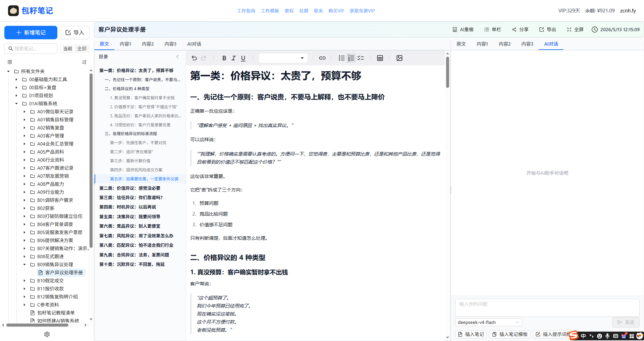
Task: Click the redo arrow in editor toolbar
Action: coord(204,58)
